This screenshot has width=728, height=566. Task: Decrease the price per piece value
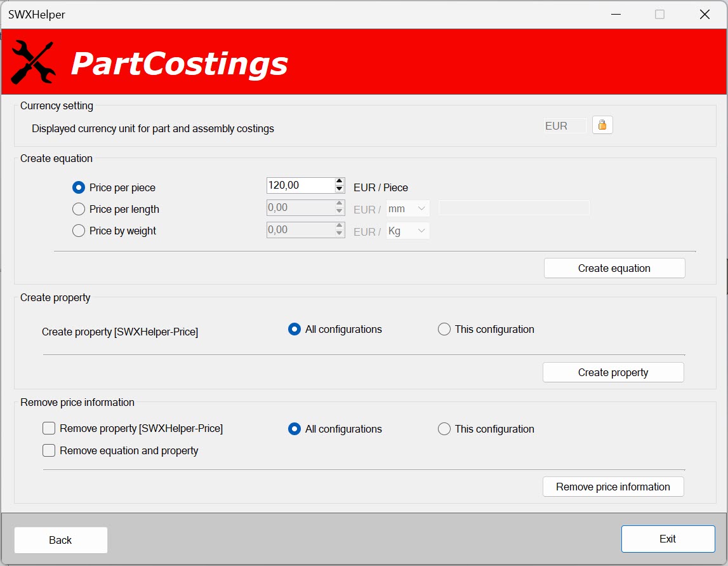point(340,189)
